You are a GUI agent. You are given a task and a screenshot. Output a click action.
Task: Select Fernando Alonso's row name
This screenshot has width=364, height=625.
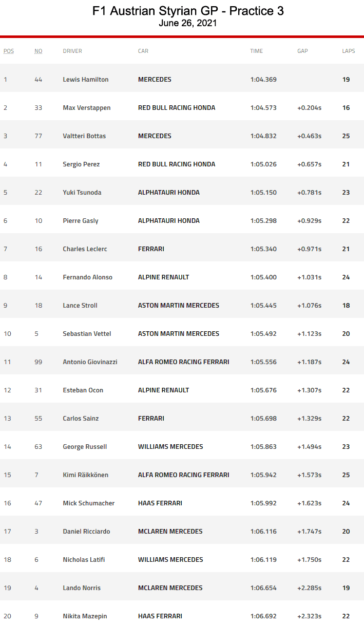[88, 277]
